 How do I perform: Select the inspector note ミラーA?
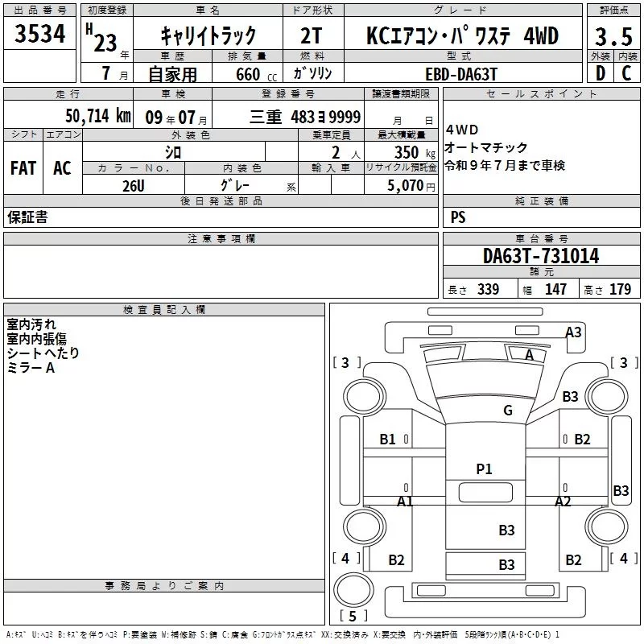[x=31, y=368]
